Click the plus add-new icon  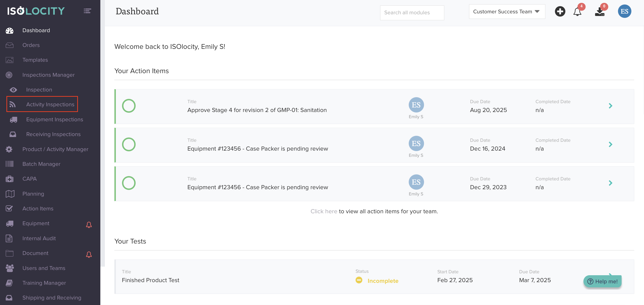(560, 11)
